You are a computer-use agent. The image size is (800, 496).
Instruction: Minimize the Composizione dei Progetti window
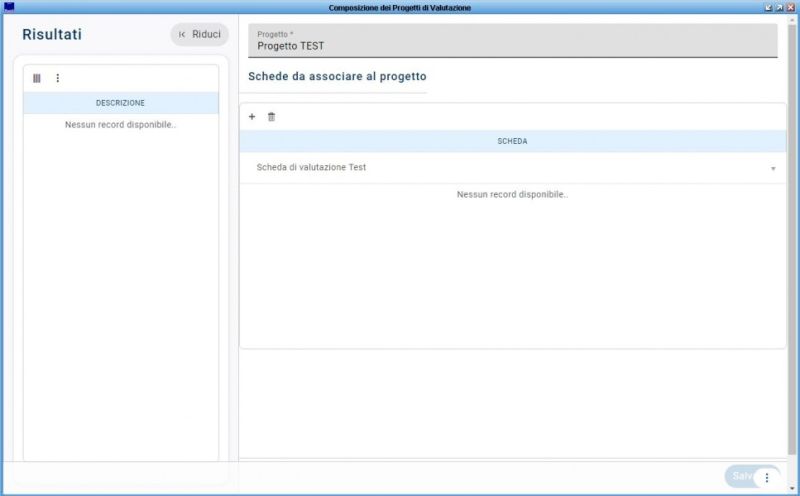769,7
